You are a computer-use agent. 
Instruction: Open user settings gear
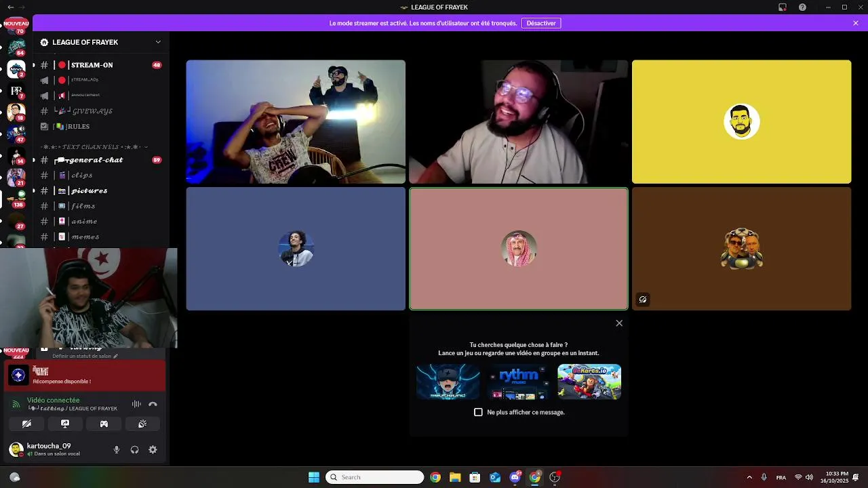tap(153, 449)
